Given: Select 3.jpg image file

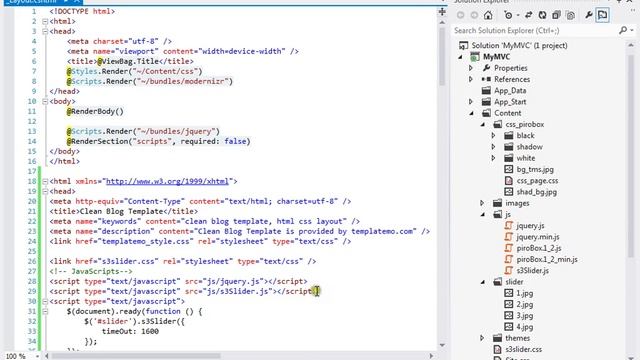Looking at the screenshot, I should point(524,316).
